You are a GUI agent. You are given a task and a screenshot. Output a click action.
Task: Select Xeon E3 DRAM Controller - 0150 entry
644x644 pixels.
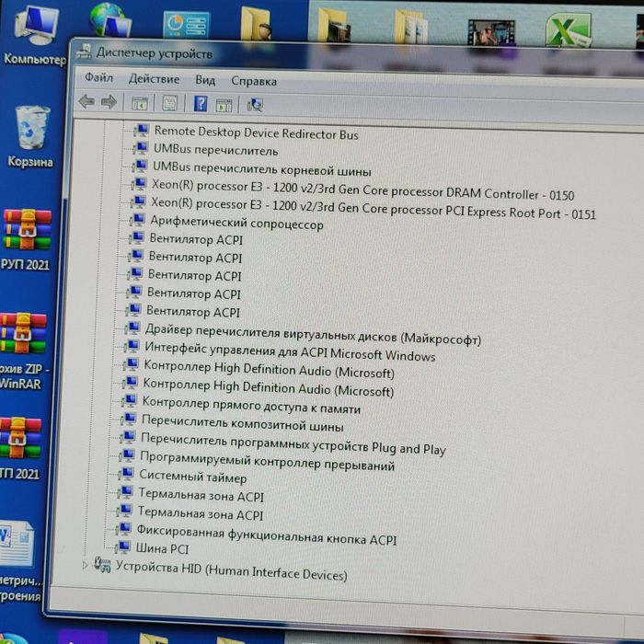click(x=362, y=190)
